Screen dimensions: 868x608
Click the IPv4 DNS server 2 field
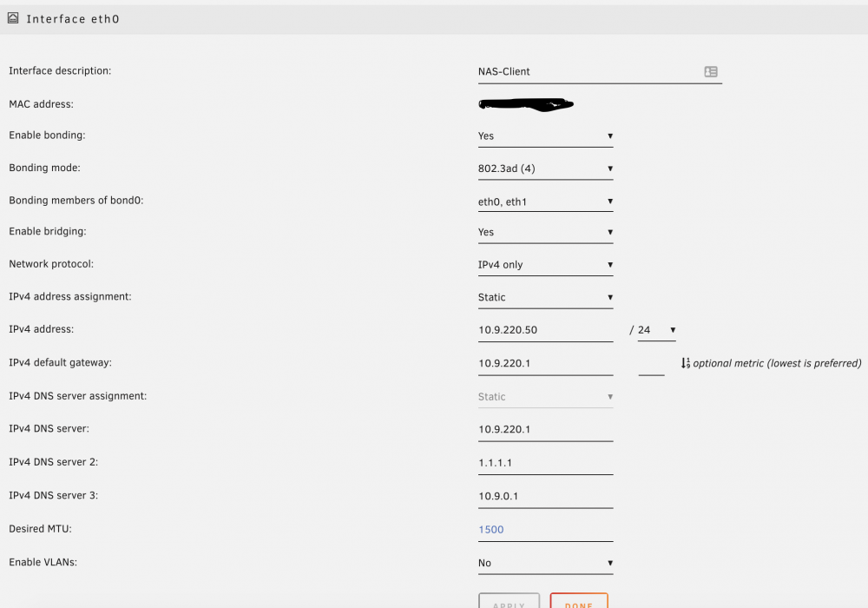click(x=545, y=463)
